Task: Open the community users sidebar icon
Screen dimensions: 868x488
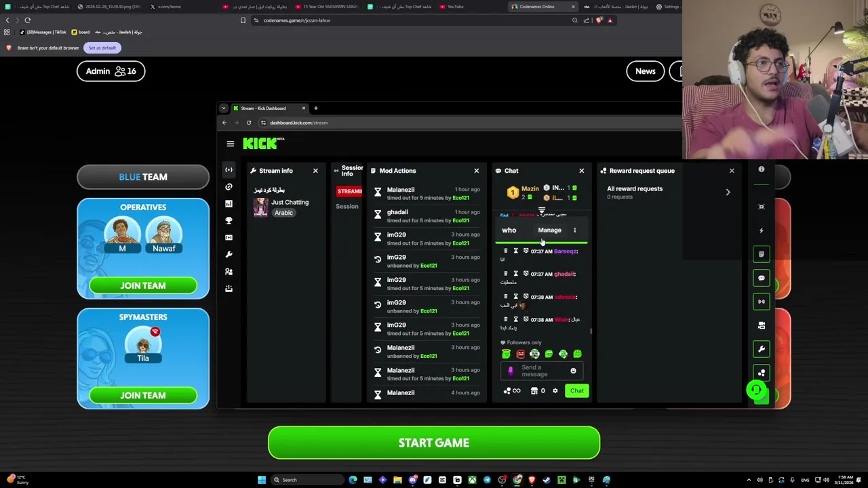Action: point(229,271)
